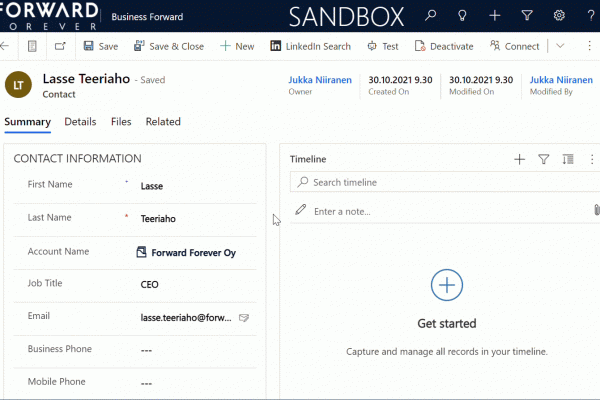Click the large Get started plus circle
This screenshot has width=600, height=400.
point(447,285)
